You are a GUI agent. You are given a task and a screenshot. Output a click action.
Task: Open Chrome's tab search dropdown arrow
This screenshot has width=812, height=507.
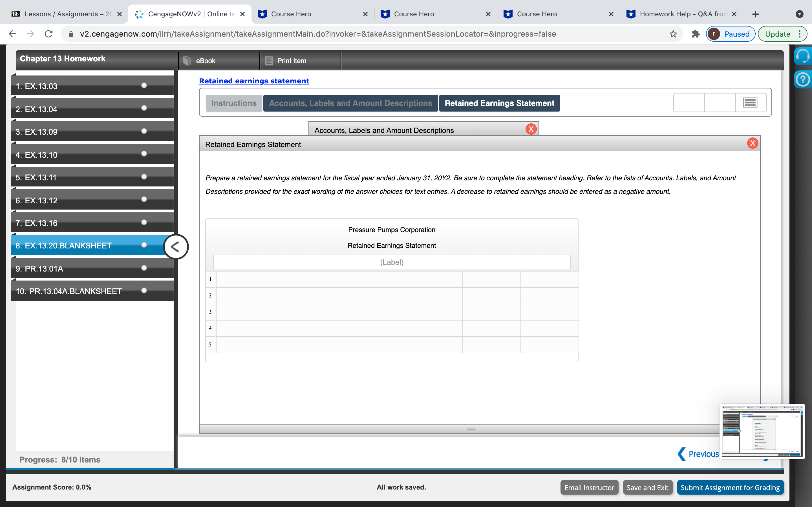tap(799, 14)
